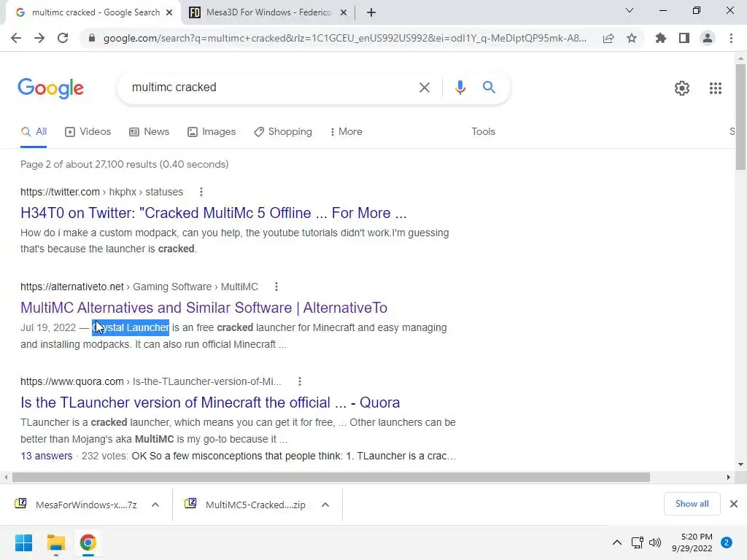This screenshot has height=560, width=747.
Task: Select the Videos search tab
Action: [88, 132]
